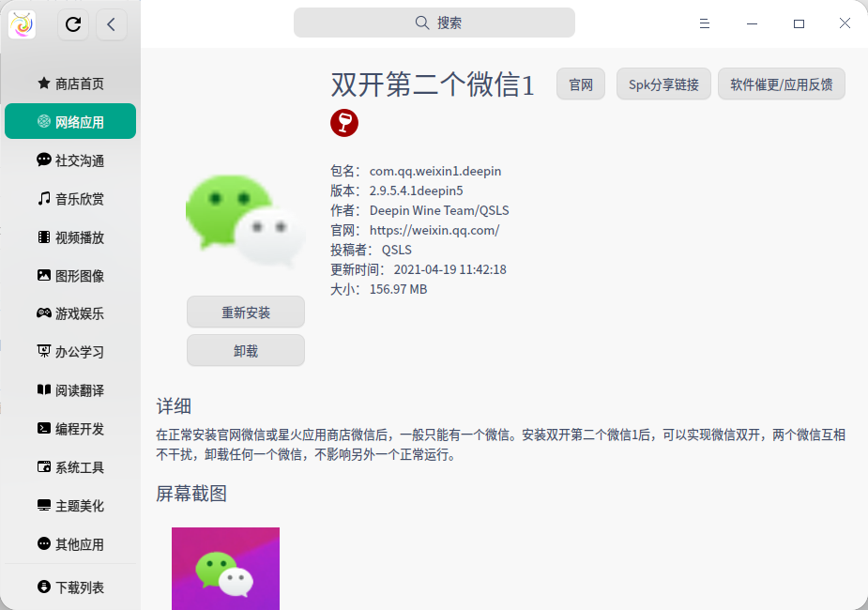The image size is (868, 610).
Task: Go back using the back chevron
Action: [112, 24]
